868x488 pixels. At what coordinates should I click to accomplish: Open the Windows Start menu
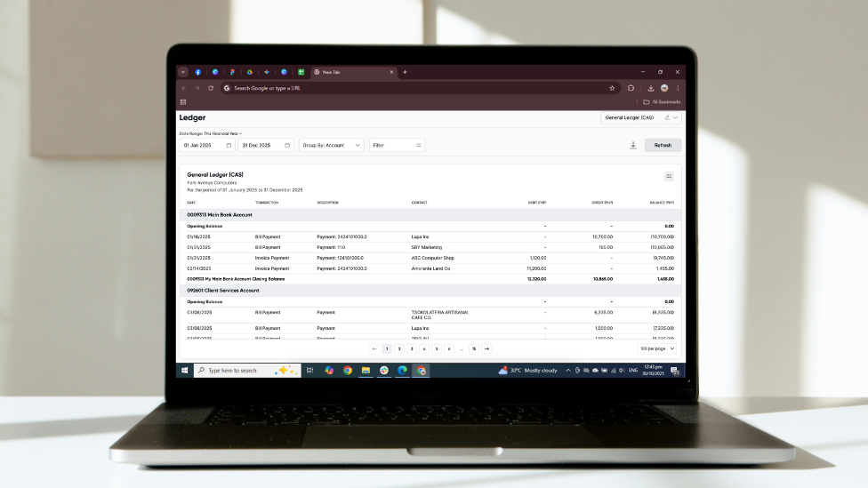tap(184, 370)
